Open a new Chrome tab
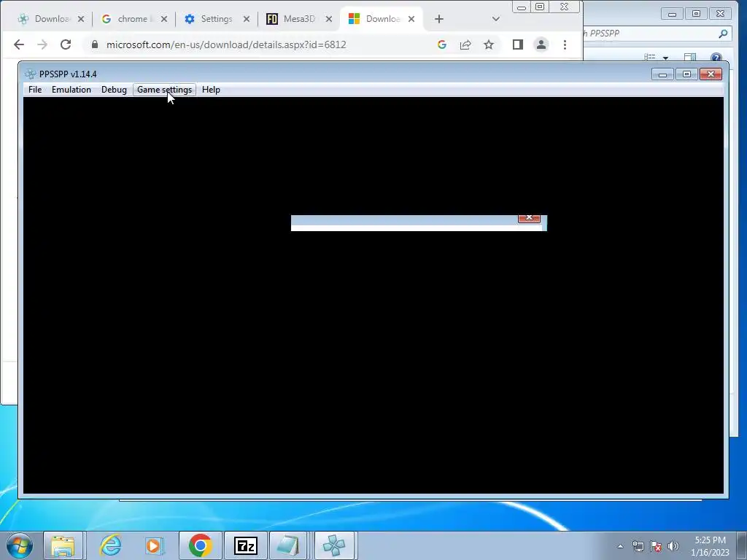Screen dimensions: 747x560 tap(438, 19)
